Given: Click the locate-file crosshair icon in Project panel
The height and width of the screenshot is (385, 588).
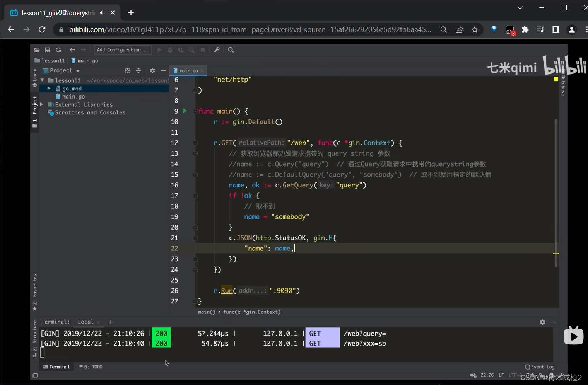Looking at the screenshot, I should (x=128, y=71).
